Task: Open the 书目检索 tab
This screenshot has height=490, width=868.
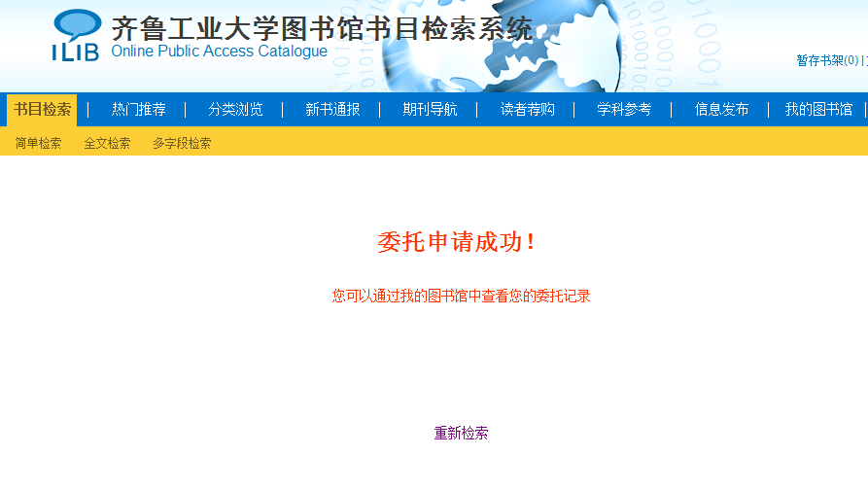Action: [x=42, y=110]
